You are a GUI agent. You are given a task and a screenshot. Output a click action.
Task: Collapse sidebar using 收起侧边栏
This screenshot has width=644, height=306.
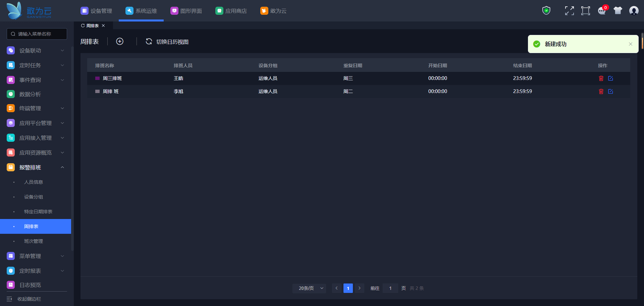click(24, 299)
